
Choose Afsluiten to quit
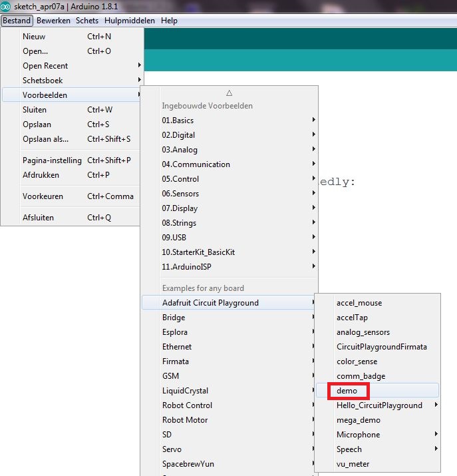pyautogui.click(x=72, y=217)
